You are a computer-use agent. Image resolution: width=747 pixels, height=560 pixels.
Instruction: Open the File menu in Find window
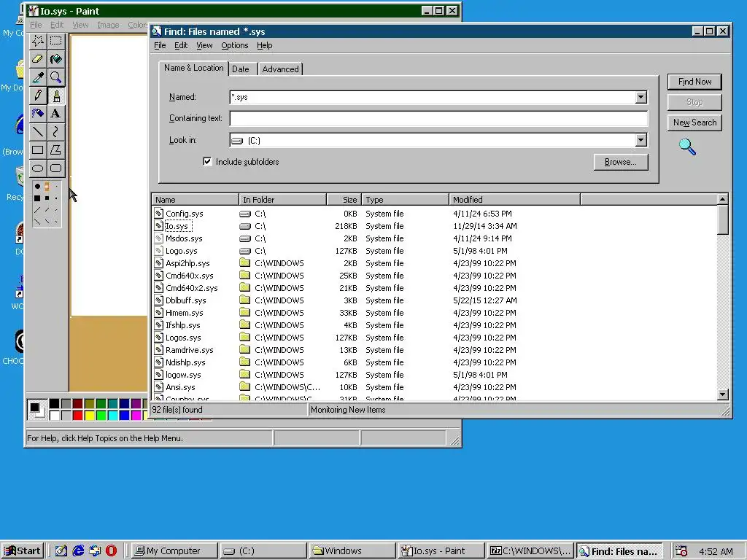click(160, 45)
